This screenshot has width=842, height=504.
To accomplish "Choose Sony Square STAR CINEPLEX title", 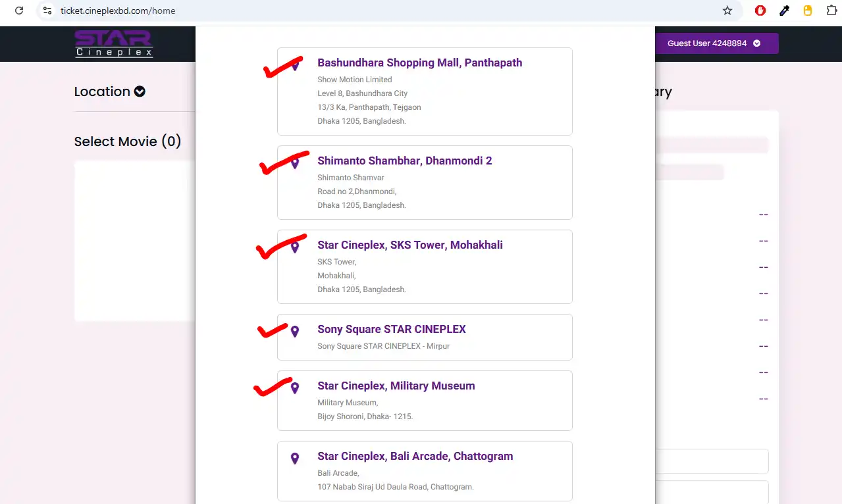I will pyautogui.click(x=391, y=329).
